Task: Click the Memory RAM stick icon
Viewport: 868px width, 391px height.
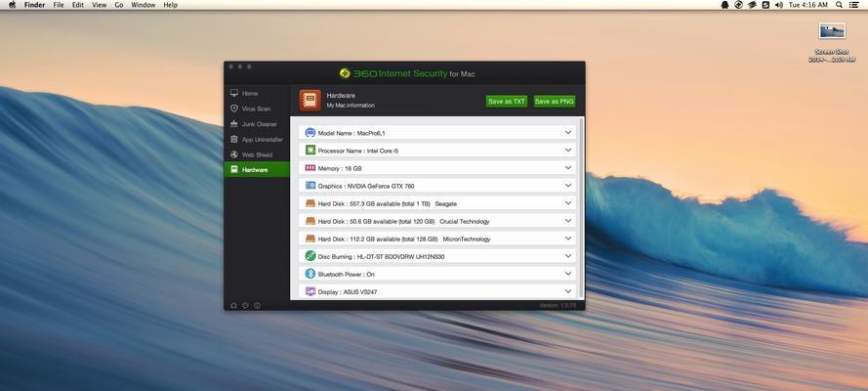Action: tap(310, 168)
